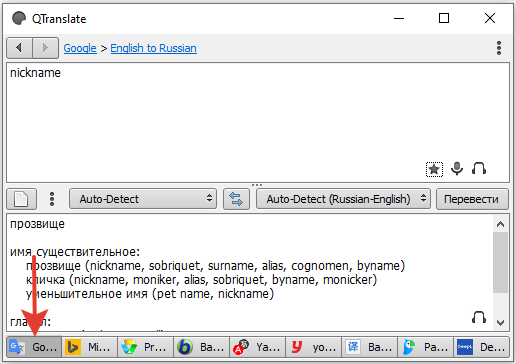This screenshot has width=516, height=364.
Task: Select the Google translation service tab
Action: (34, 347)
